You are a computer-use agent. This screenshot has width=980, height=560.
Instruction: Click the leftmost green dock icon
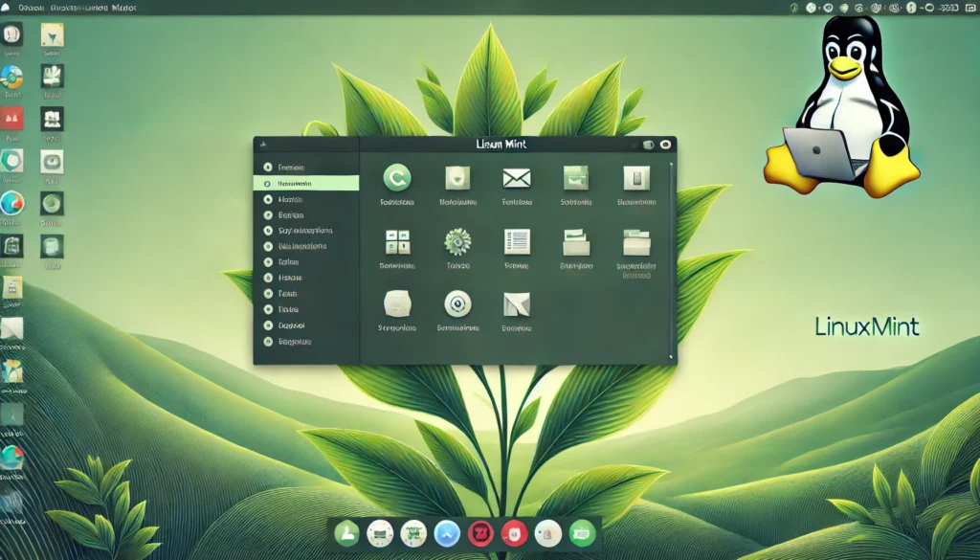click(x=347, y=533)
